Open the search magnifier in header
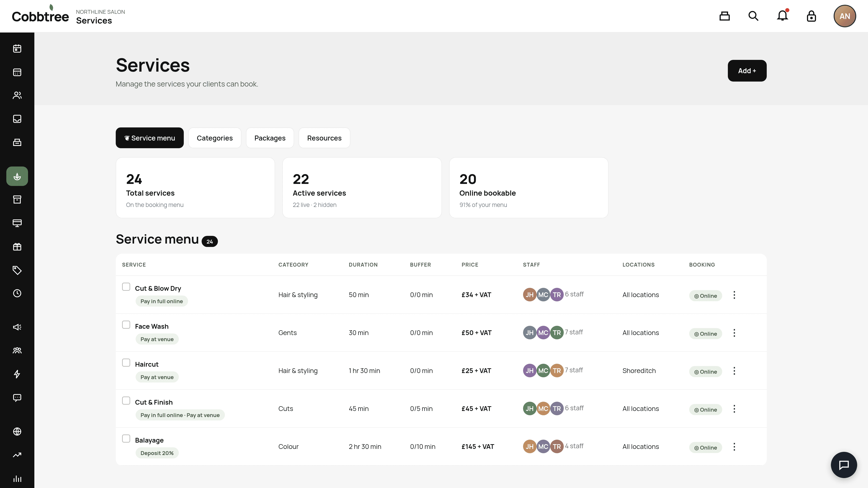The height and width of the screenshot is (488, 868). click(753, 16)
